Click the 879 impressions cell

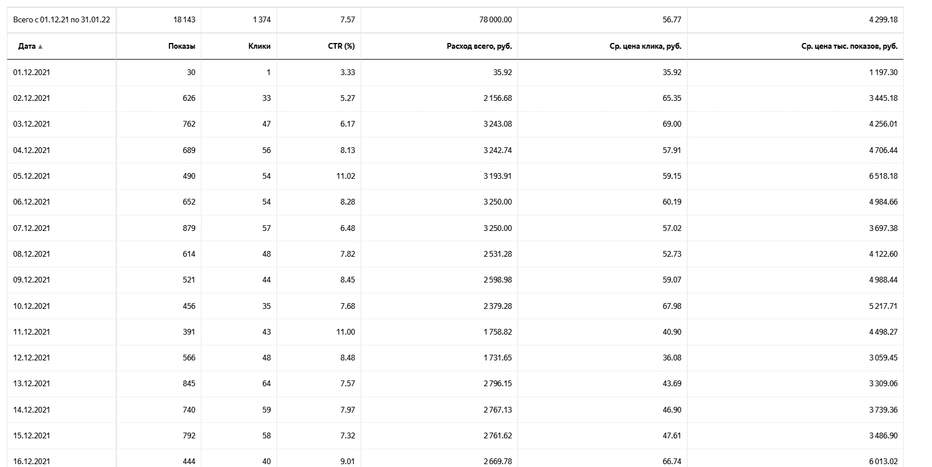[x=188, y=228]
